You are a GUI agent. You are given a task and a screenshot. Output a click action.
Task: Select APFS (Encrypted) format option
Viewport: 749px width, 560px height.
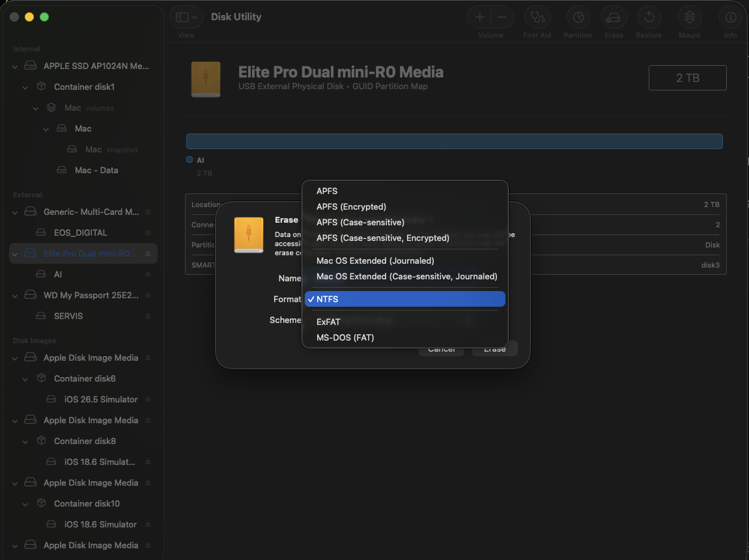pyautogui.click(x=404, y=206)
